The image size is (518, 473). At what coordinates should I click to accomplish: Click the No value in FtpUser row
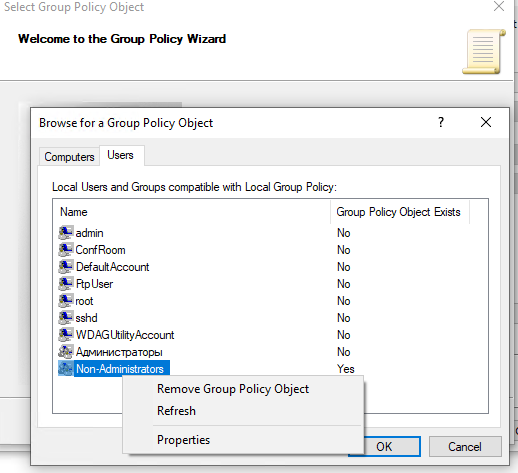click(x=344, y=284)
